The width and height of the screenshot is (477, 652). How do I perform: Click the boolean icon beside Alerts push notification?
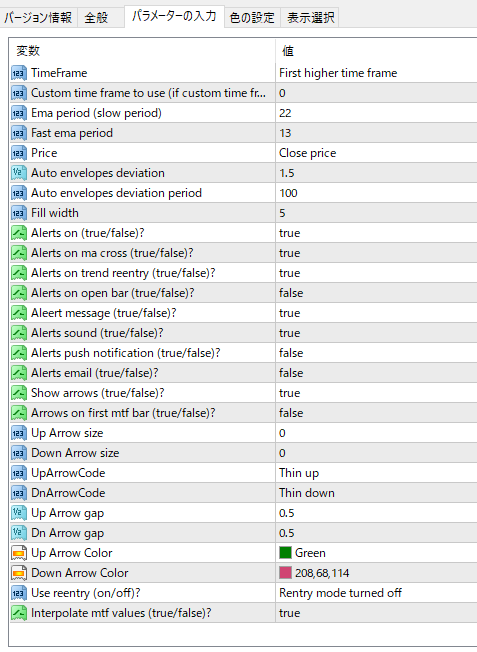pyautogui.click(x=19, y=353)
